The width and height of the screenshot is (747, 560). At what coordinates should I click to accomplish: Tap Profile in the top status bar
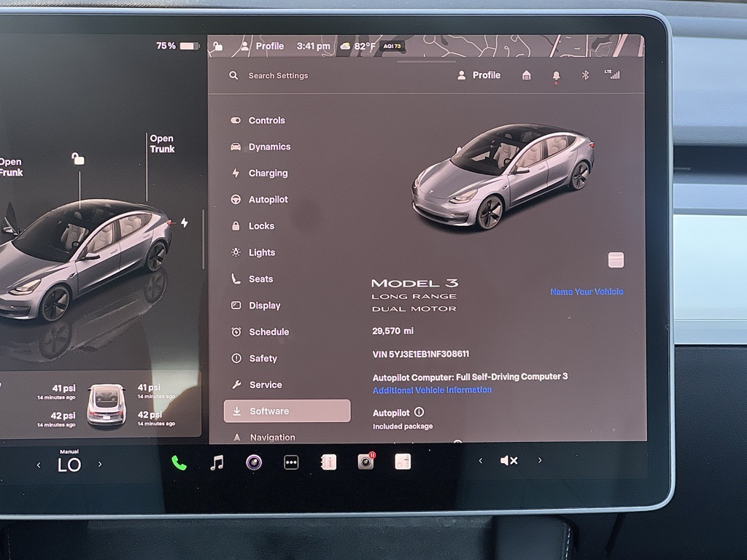[262, 46]
